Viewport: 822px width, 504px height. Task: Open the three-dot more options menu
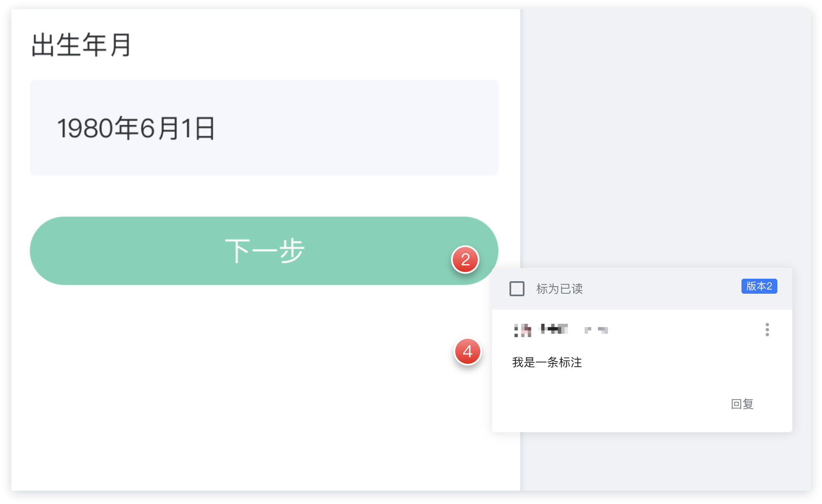767,330
